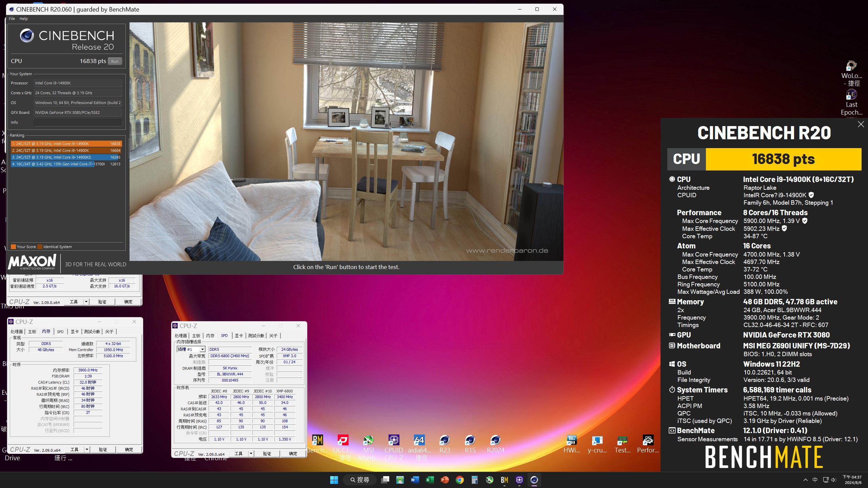Image resolution: width=868 pixels, height=488 pixels.
Task: Open the TestMem desktop shortcut
Action: tap(623, 444)
